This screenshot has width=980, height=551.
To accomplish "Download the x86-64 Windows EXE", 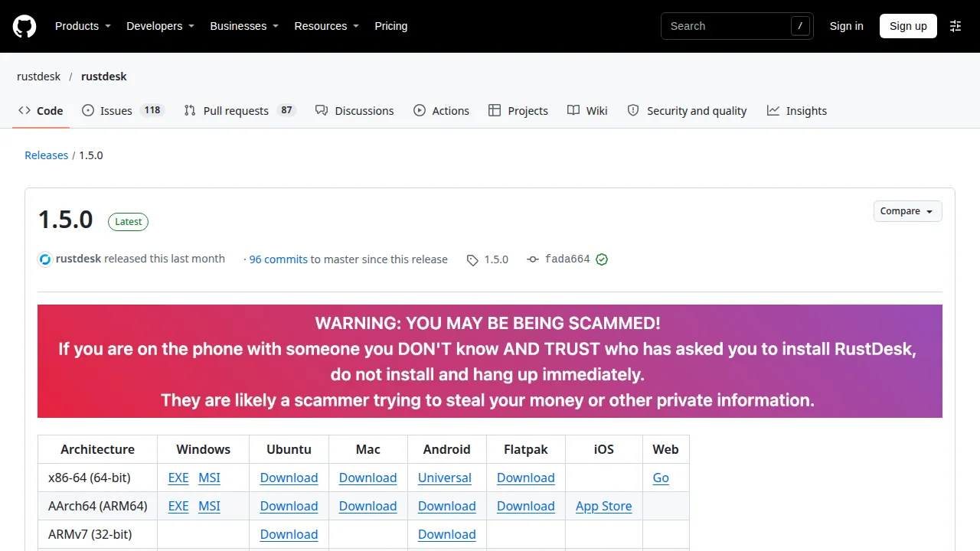I will coord(178,478).
